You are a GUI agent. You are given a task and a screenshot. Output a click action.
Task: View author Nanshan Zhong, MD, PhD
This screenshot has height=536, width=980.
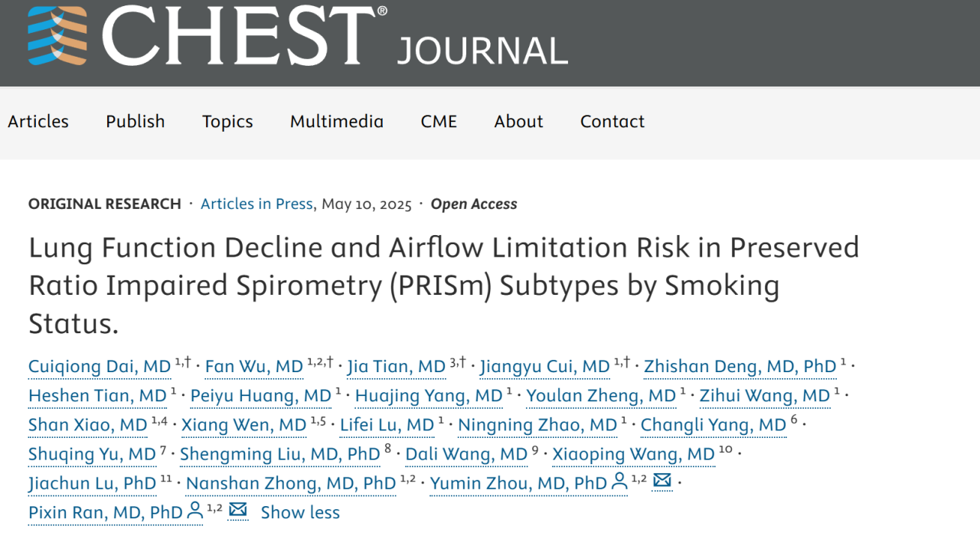click(291, 483)
